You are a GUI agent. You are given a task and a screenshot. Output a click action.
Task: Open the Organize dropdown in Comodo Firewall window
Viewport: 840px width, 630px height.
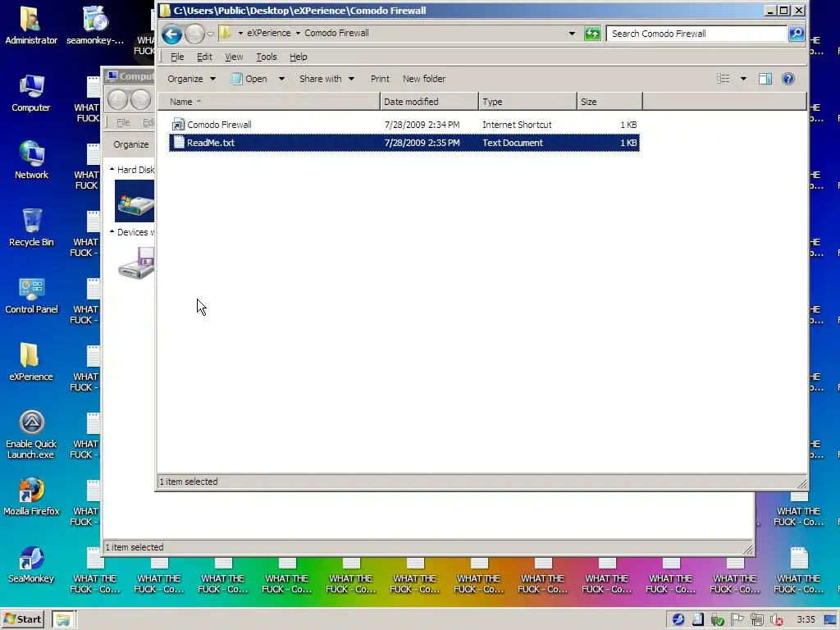[191, 79]
